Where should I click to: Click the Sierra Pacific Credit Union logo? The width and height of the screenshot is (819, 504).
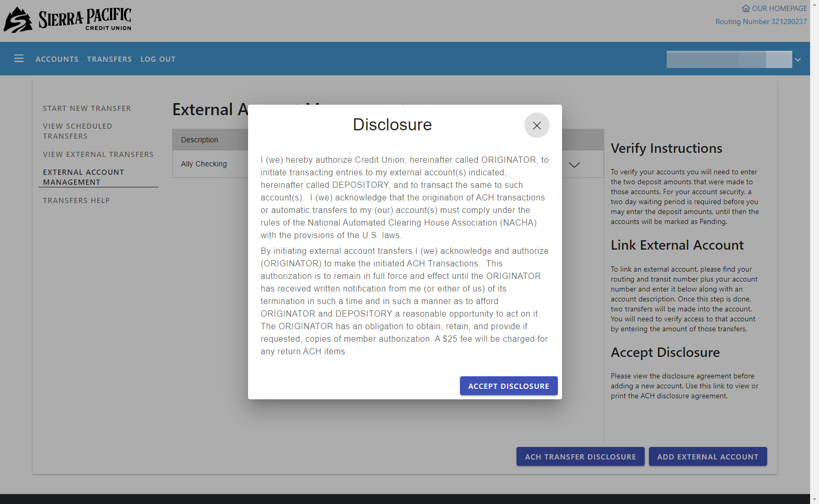point(68,20)
